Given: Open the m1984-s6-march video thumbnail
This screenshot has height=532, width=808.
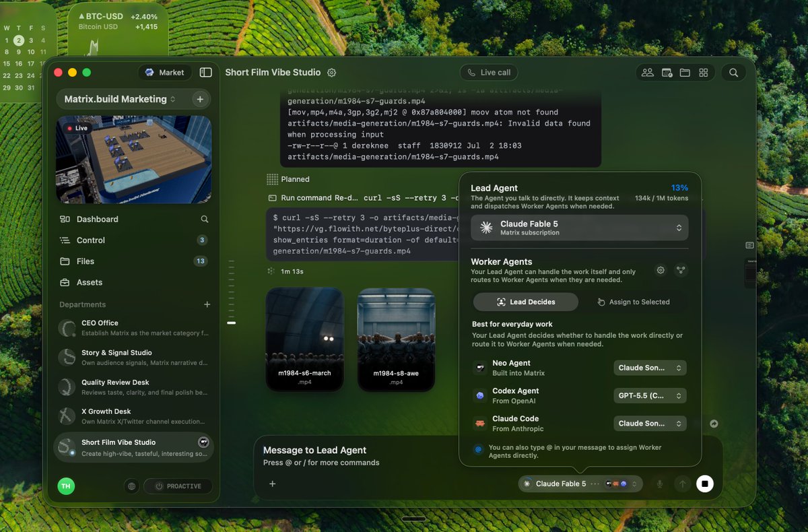Looking at the screenshot, I should tap(305, 339).
